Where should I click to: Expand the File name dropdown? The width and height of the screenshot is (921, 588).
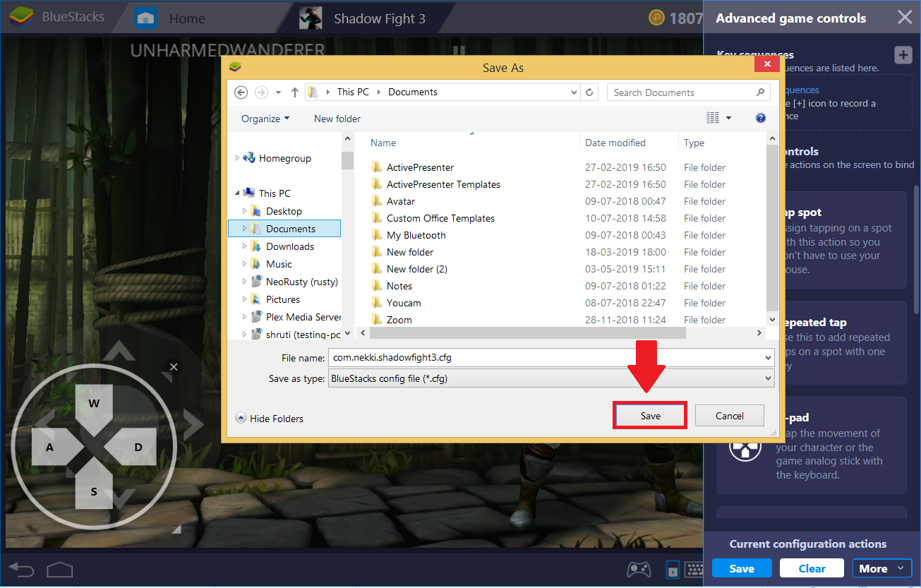768,357
